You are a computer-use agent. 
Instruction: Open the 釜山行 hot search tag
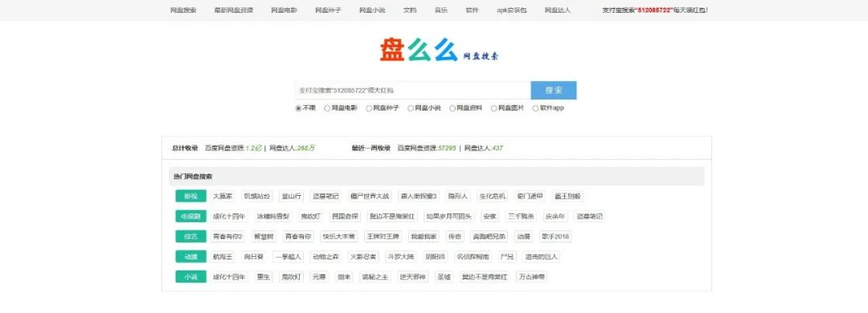point(291,197)
